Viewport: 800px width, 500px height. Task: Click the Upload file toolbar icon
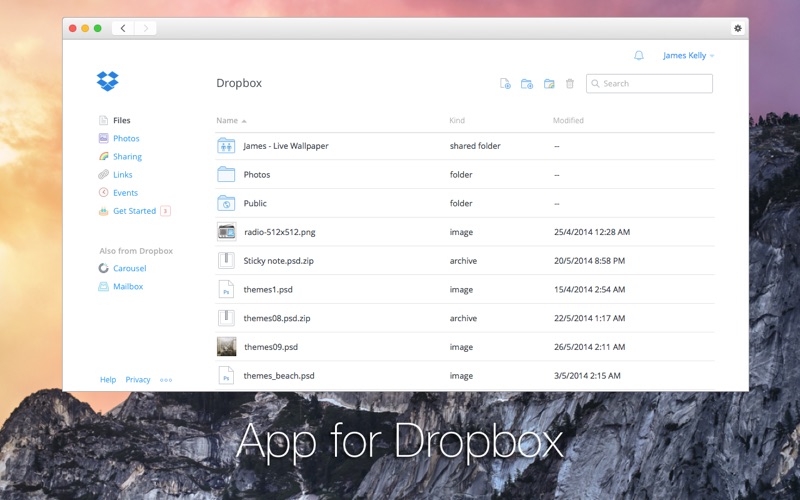(505, 84)
